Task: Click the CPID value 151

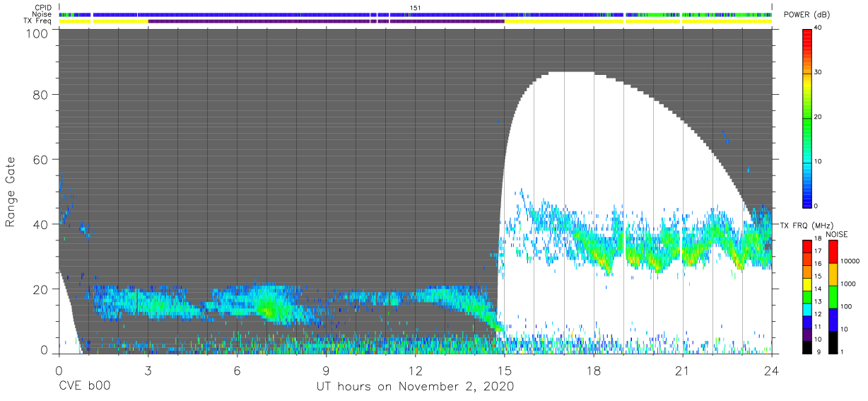Action: coord(415,8)
